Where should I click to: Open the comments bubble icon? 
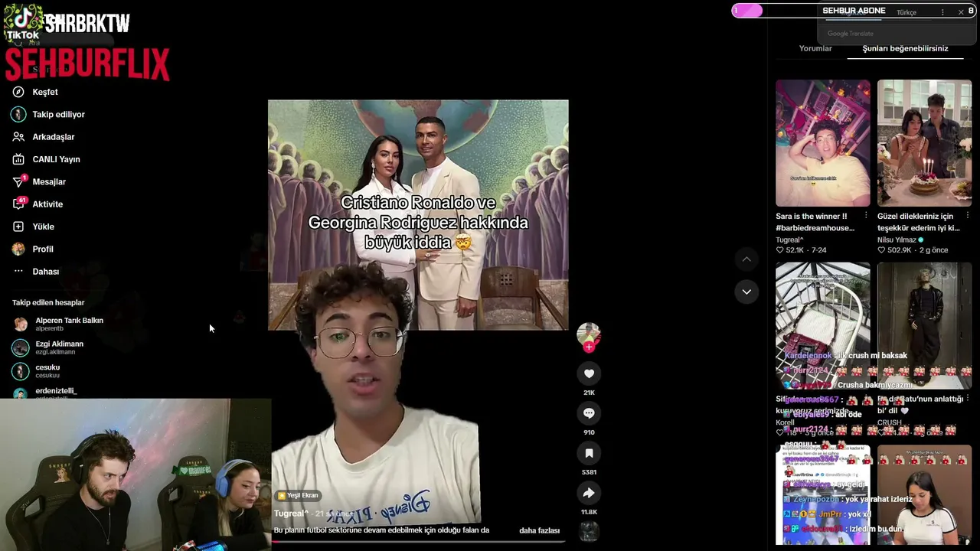pyautogui.click(x=589, y=413)
